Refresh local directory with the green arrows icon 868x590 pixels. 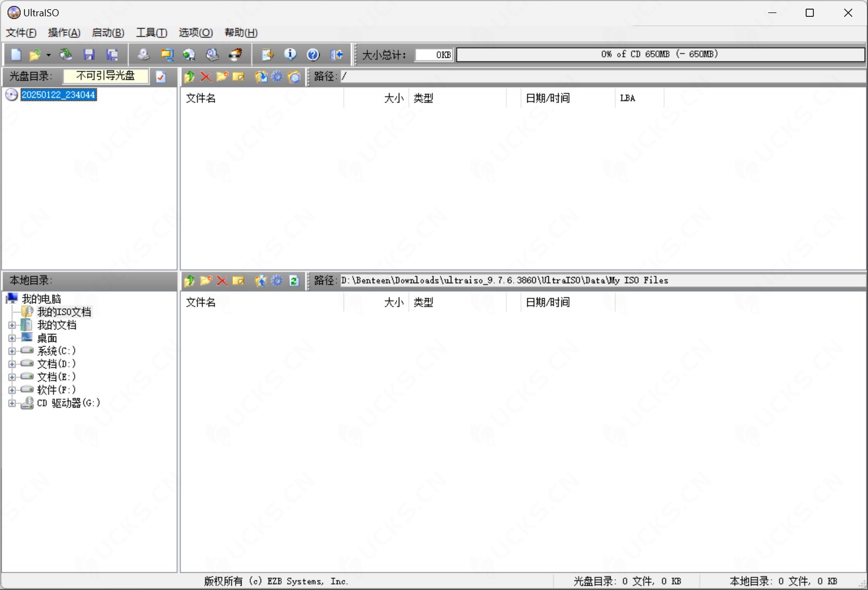point(294,280)
